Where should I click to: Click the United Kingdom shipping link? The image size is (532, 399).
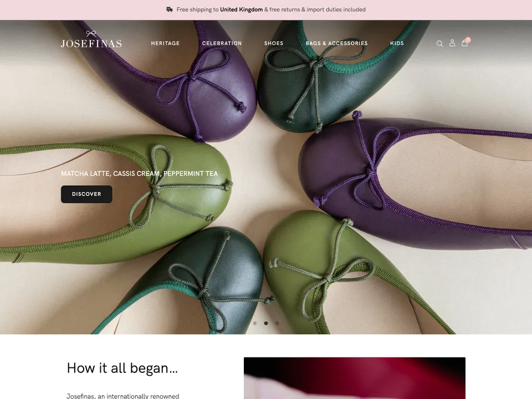point(241,9)
